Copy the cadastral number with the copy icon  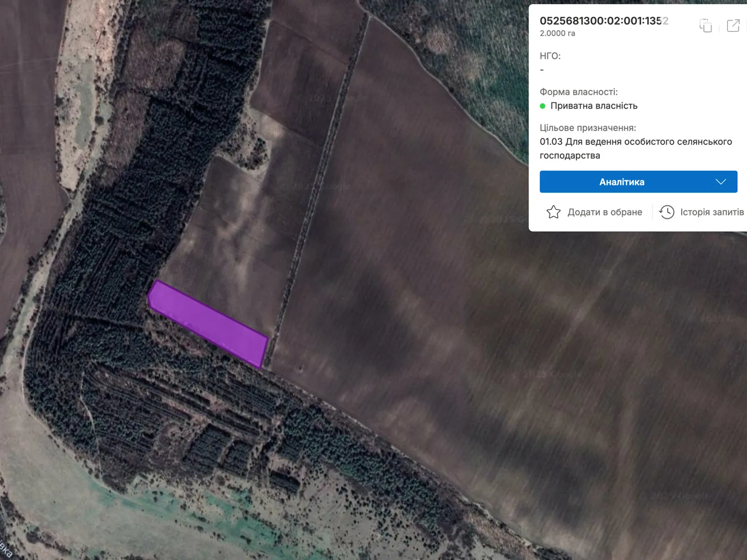coord(705,26)
